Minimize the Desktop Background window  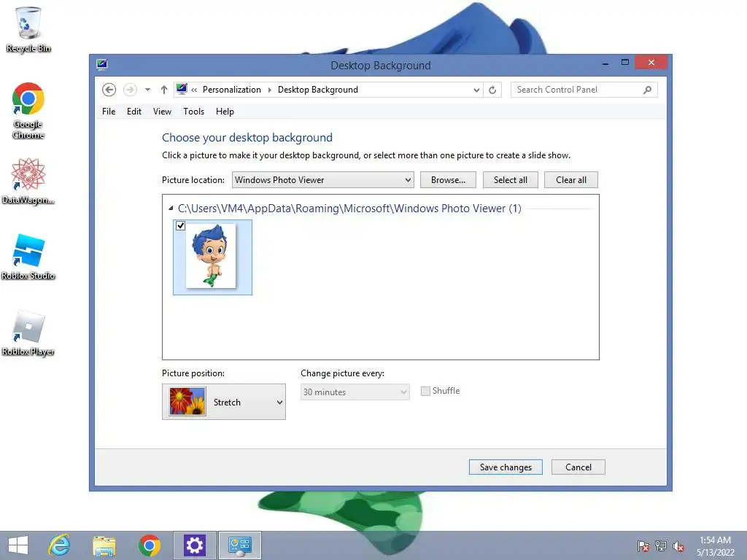click(x=605, y=63)
